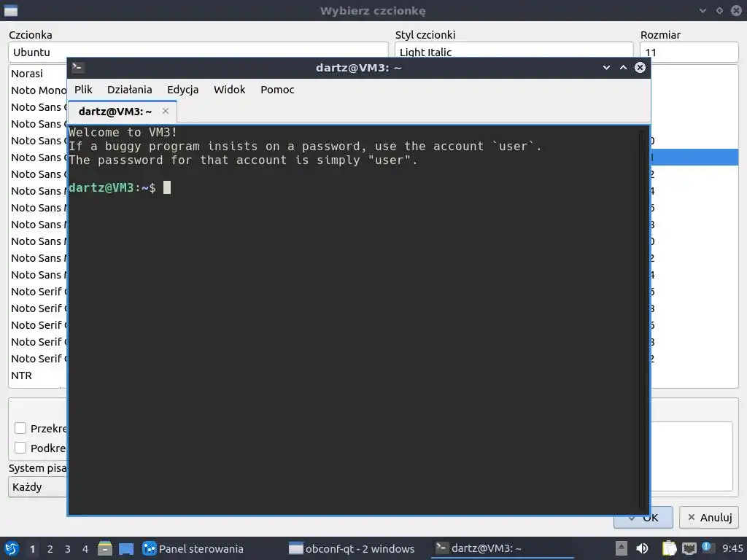
Task: Toggle the Przekreślenie checkbox in font dialog
Action: tap(20, 428)
